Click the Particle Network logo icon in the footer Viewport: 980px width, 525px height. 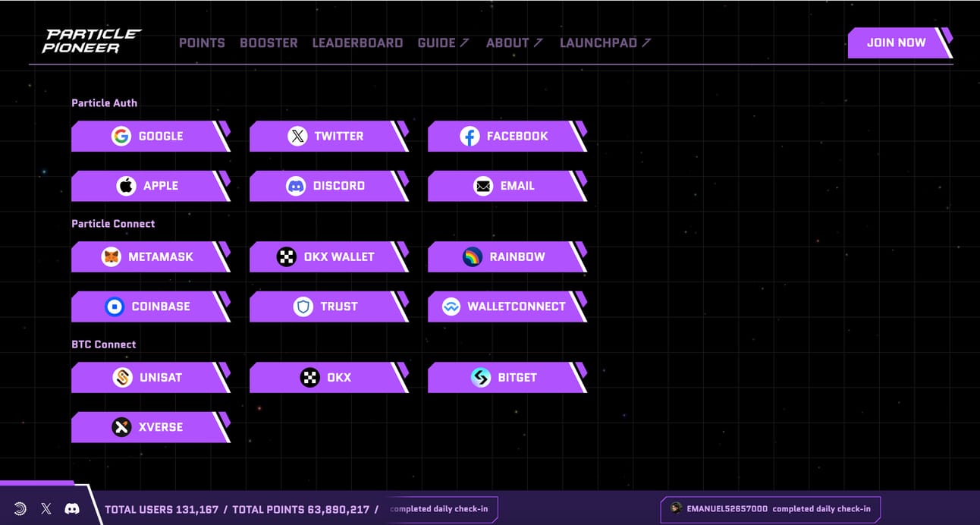click(x=20, y=509)
